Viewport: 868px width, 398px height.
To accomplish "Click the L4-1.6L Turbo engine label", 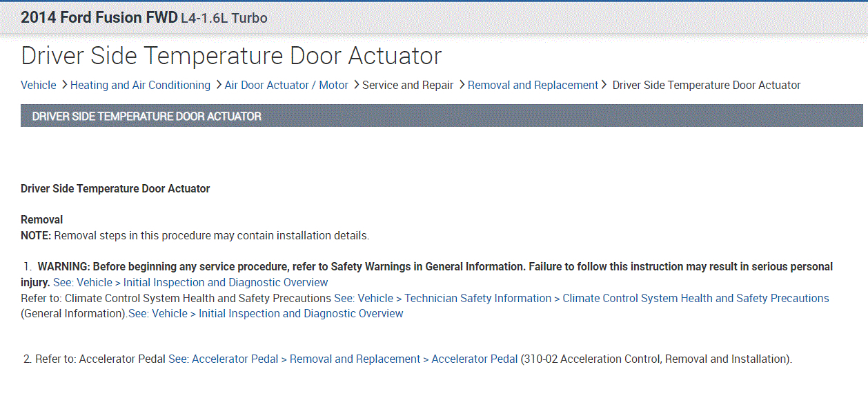I will 224,19.
